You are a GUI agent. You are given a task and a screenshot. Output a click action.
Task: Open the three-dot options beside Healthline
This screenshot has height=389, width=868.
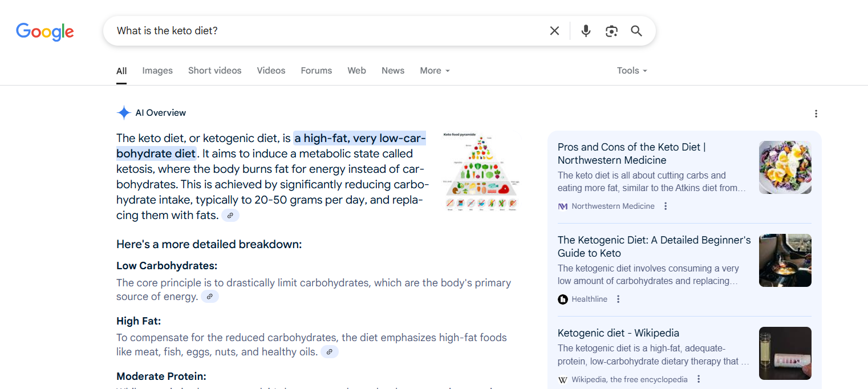click(x=618, y=299)
